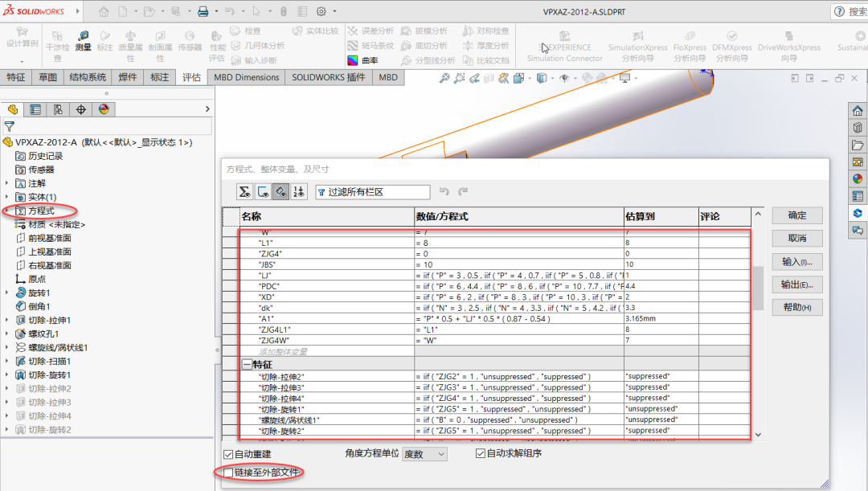Image resolution: width=868 pixels, height=491 pixels.
Task: Select the 方程式 tree item
Action: click(x=41, y=211)
